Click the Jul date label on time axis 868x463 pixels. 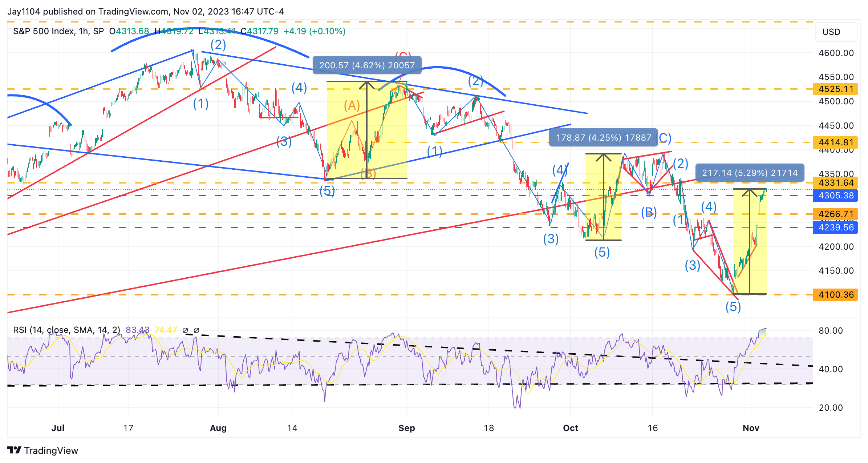pyautogui.click(x=58, y=428)
